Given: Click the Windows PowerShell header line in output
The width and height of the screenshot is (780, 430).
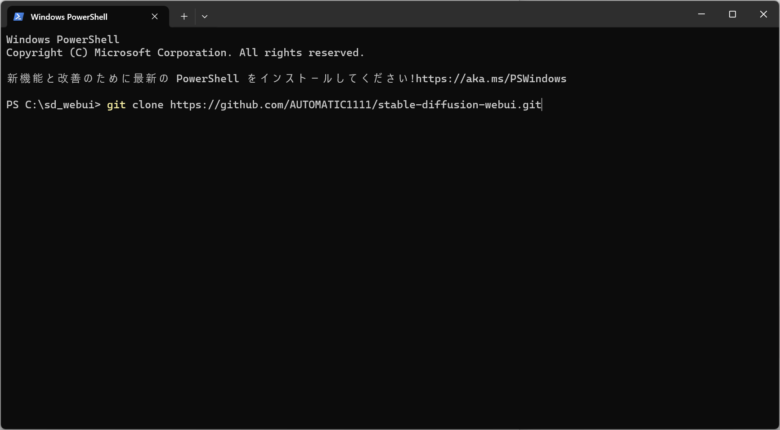Looking at the screenshot, I should 63,40.
